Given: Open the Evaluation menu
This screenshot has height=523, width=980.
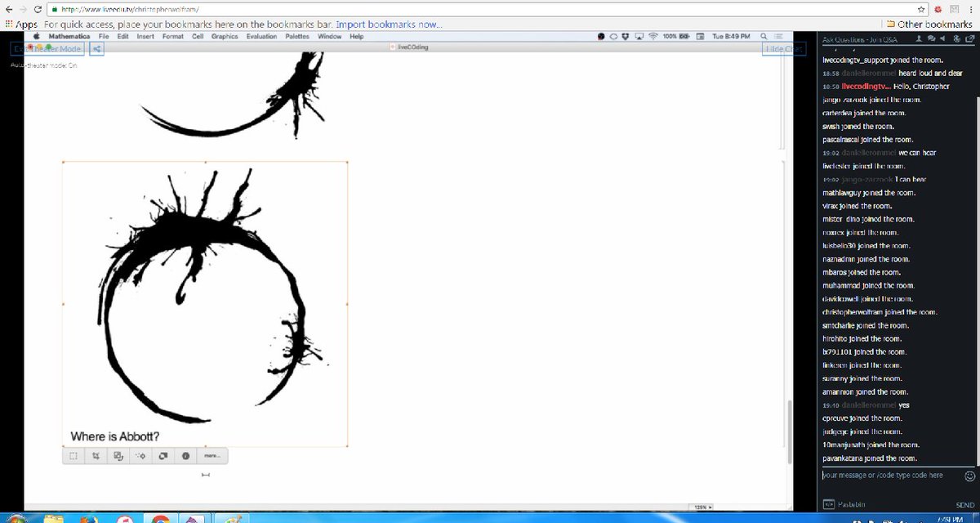Looking at the screenshot, I should (x=262, y=37).
